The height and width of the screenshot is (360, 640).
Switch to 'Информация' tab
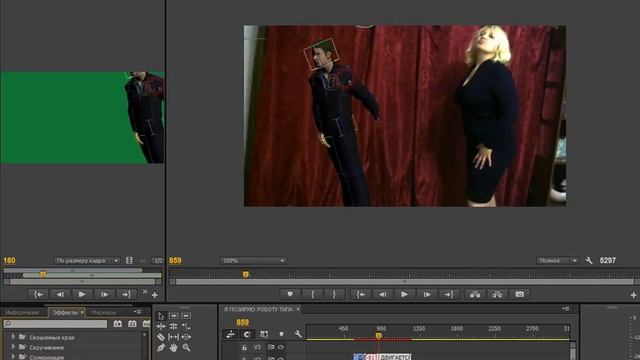(22, 313)
